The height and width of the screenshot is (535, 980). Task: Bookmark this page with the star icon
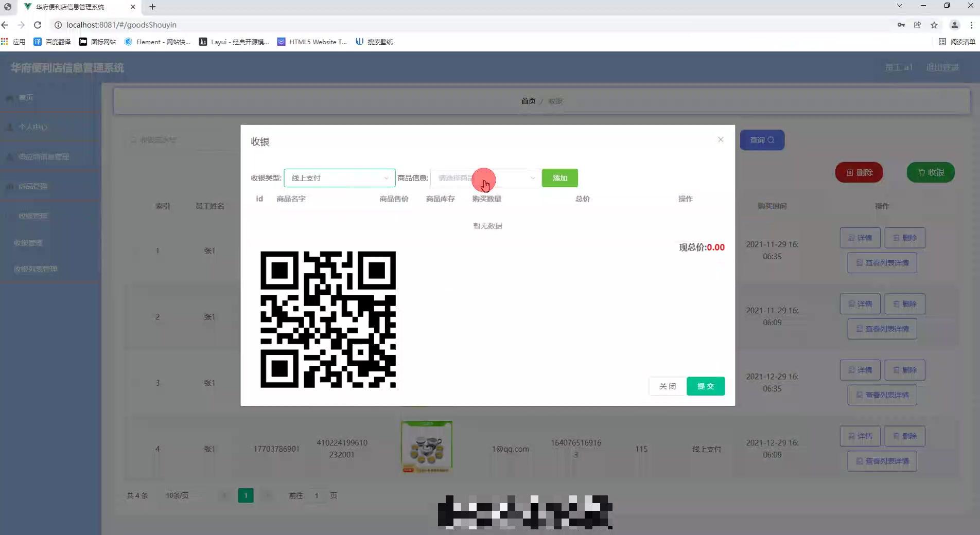tap(934, 25)
